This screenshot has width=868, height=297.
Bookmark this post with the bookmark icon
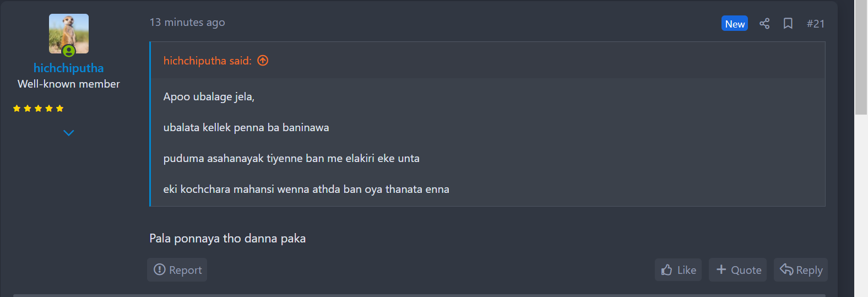[788, 23]
